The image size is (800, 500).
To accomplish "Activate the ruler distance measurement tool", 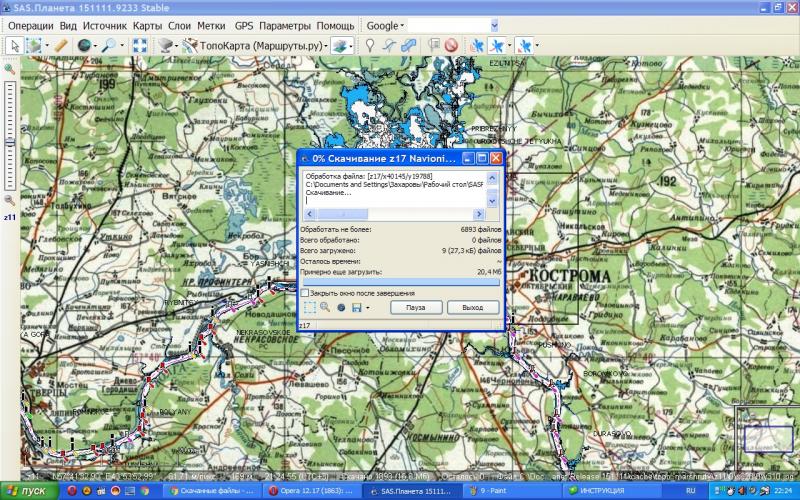I will click(x=61, y=46).
